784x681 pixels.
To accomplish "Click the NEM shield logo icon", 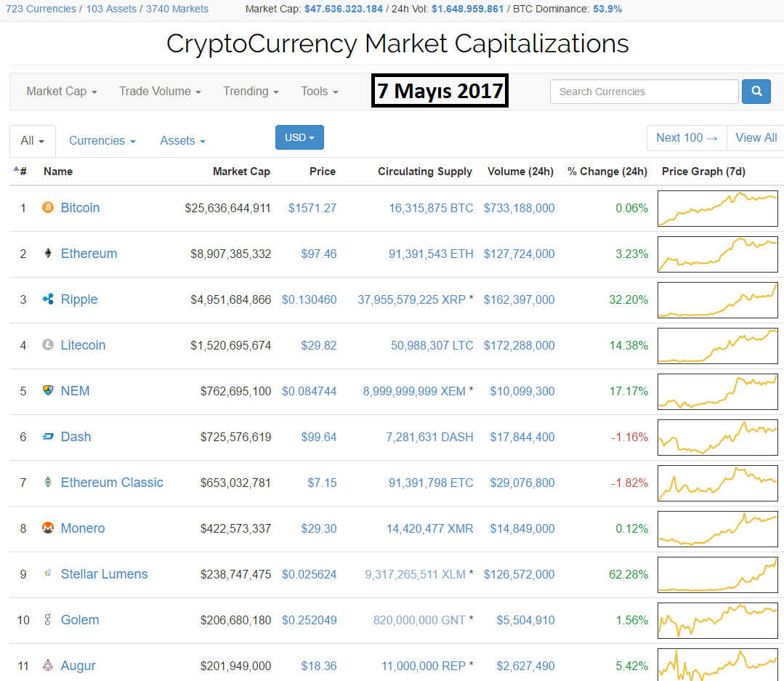I will click(x=48, y=390).
